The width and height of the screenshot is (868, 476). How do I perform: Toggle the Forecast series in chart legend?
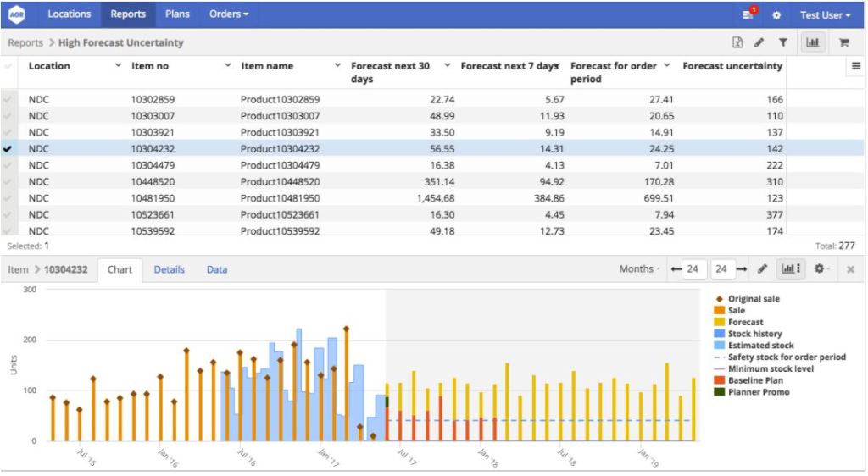(745, 322)
